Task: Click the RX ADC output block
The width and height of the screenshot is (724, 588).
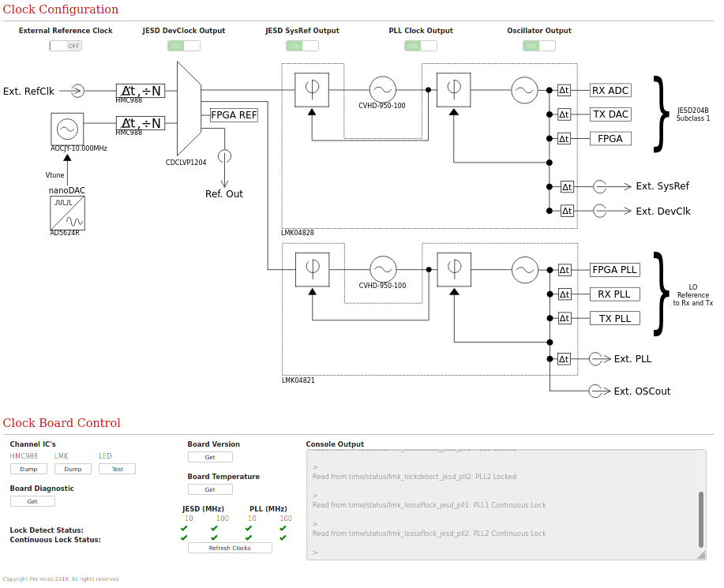Action: [610, 91]
